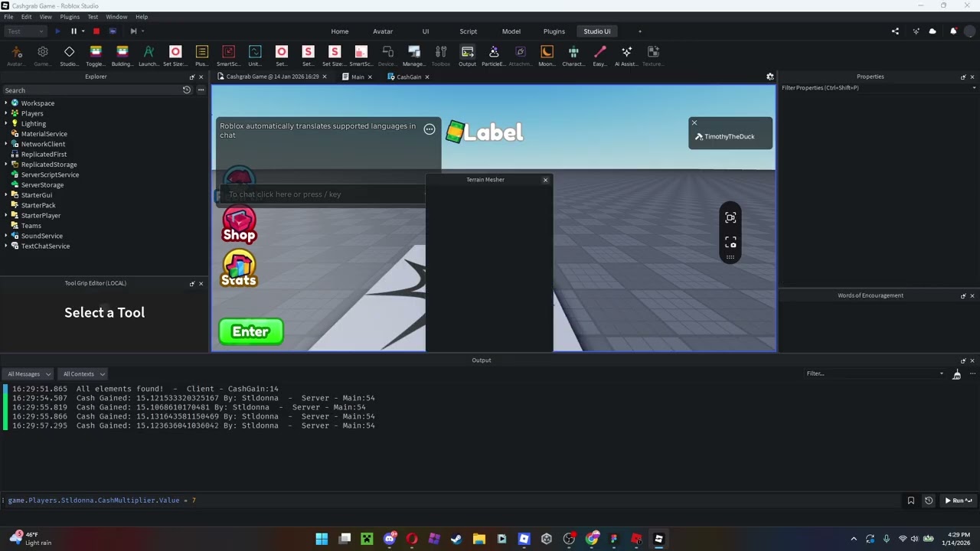Viewport: 980px width, 551px height.
Task: Open the in-game Shop button
Action: point(239,224)
